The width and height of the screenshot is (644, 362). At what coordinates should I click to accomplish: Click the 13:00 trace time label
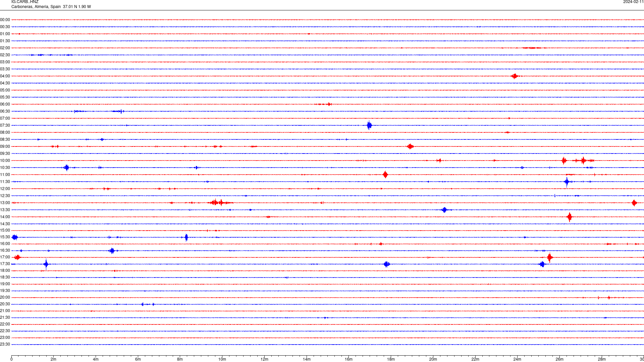5,203
